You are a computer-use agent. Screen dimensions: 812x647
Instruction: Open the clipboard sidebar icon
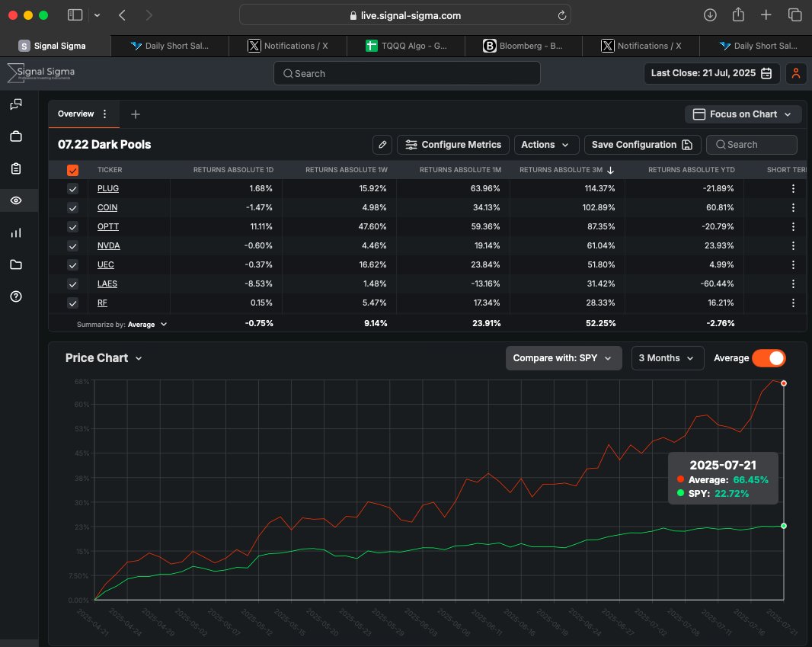pos(16,168)
